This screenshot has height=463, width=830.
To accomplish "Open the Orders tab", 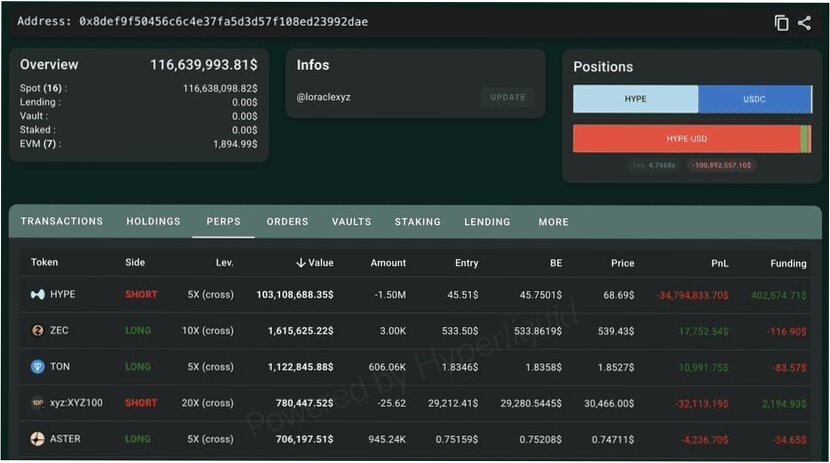I will tap(287, 222).
